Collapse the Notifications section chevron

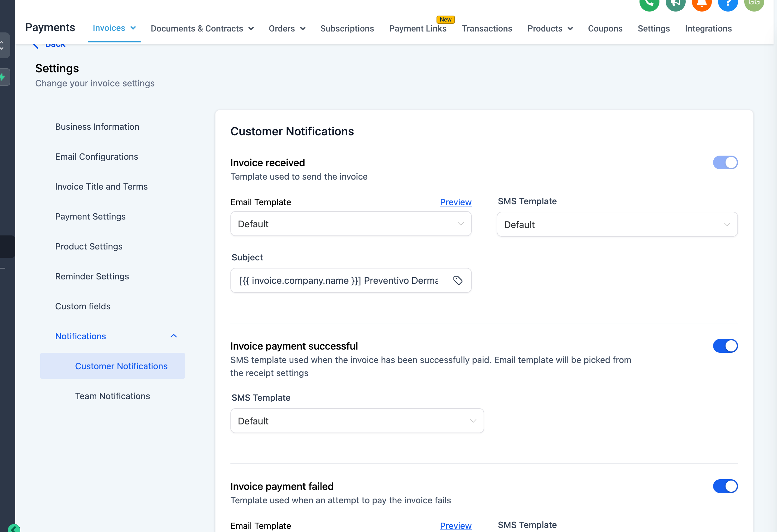[x=174, y=336]
